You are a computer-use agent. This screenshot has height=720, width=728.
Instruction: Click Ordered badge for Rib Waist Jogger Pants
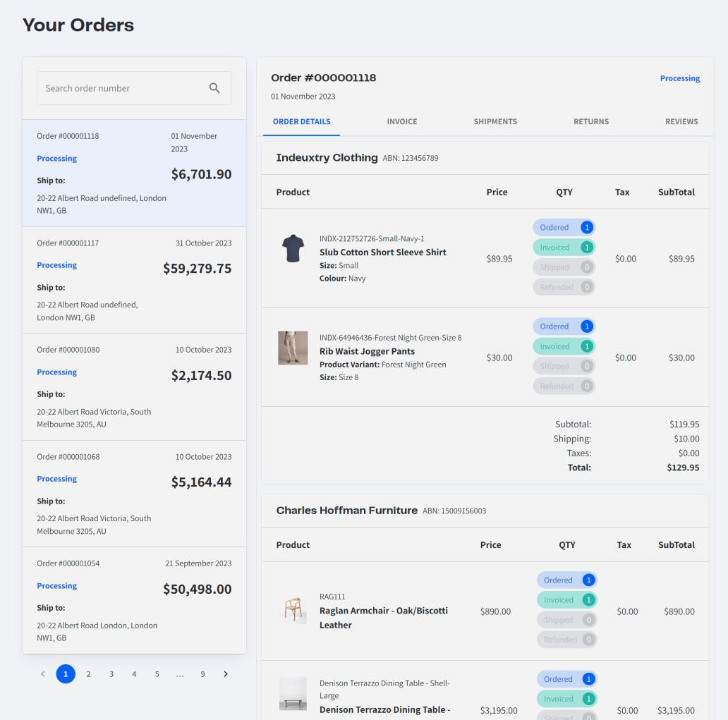(x=564, y=327)
